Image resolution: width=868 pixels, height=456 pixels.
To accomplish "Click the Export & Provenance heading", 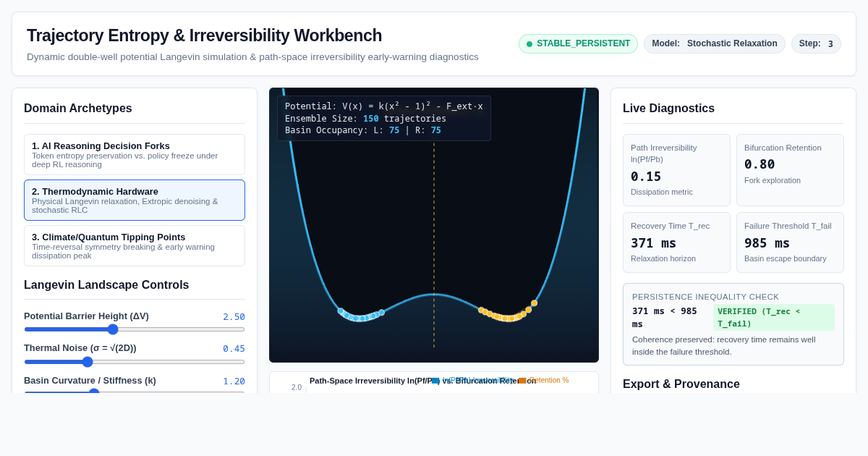I will (681, 384).
